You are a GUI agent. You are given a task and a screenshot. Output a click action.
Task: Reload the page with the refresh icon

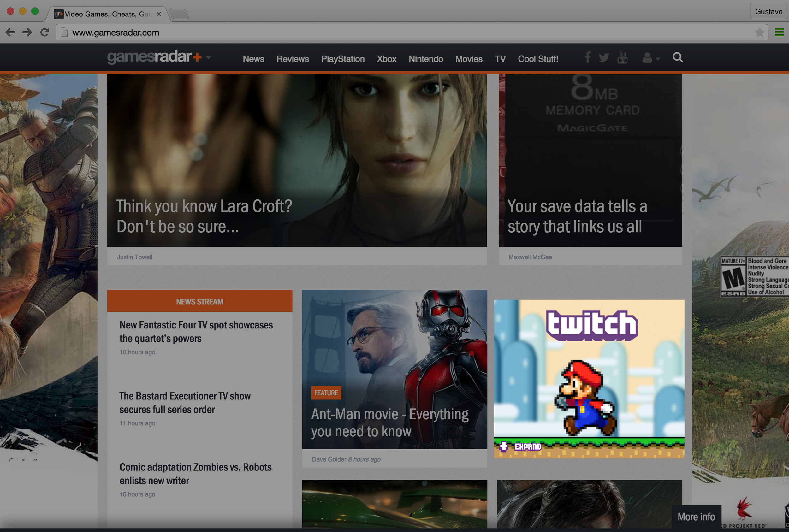tap(44, 33)
